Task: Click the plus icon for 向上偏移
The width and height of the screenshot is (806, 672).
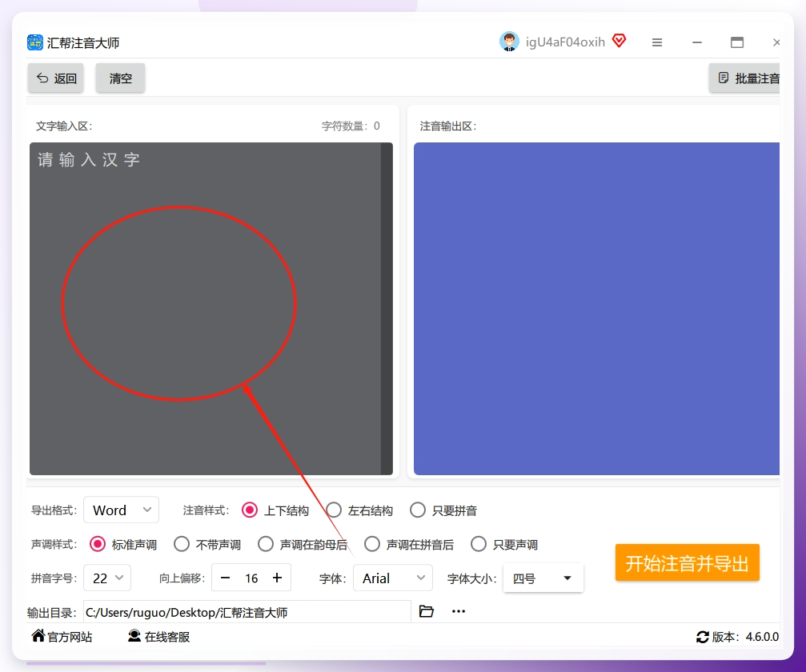Action: pyautogui.click(x=277, y=578)
